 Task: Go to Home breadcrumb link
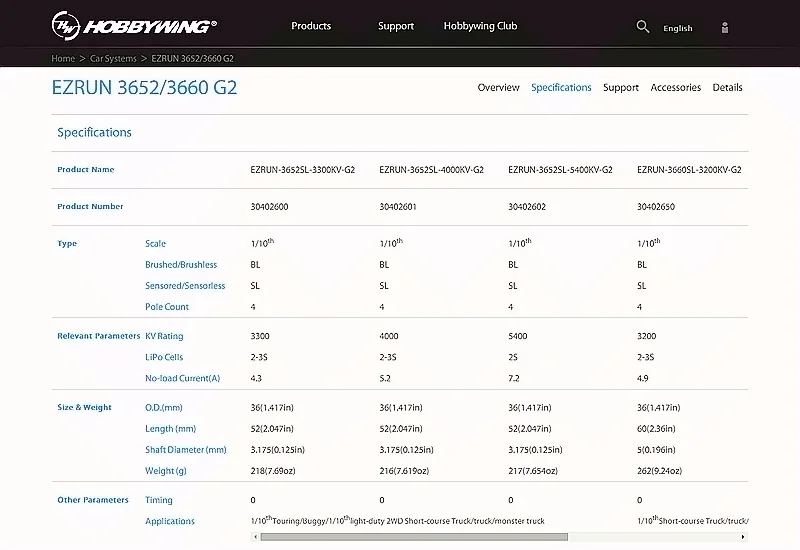[63, 58]
